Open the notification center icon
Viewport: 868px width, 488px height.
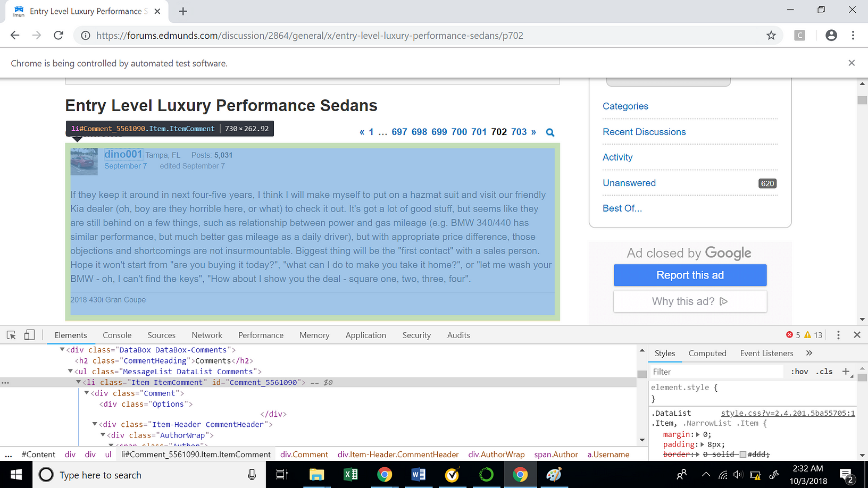tap(846, 475)
